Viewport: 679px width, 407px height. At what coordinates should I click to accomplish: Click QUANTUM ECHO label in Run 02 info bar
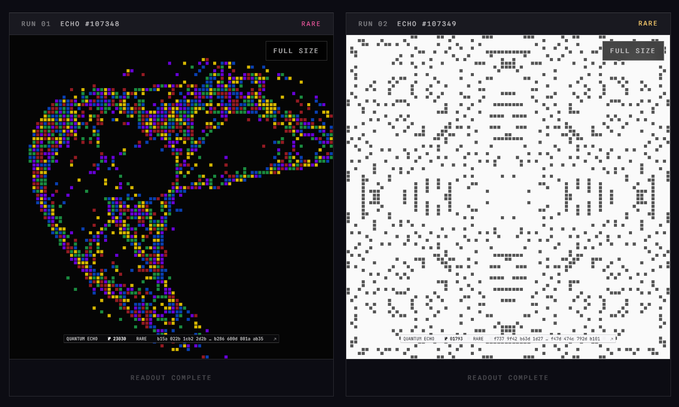(419, 339)
